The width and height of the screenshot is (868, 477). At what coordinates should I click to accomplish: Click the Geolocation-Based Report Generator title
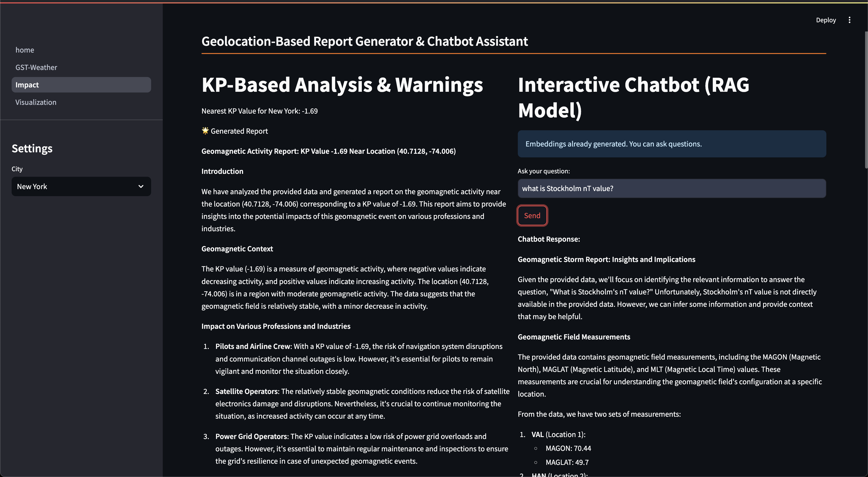point(364,41)
